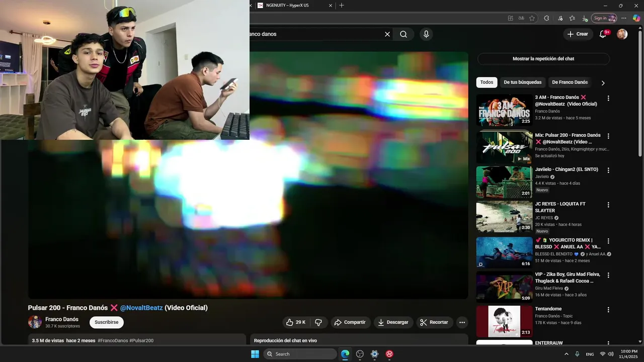The height and width of the screenshot is (362, 644).
Task: Open a new browser tab with plus
Action: (342, 5)
